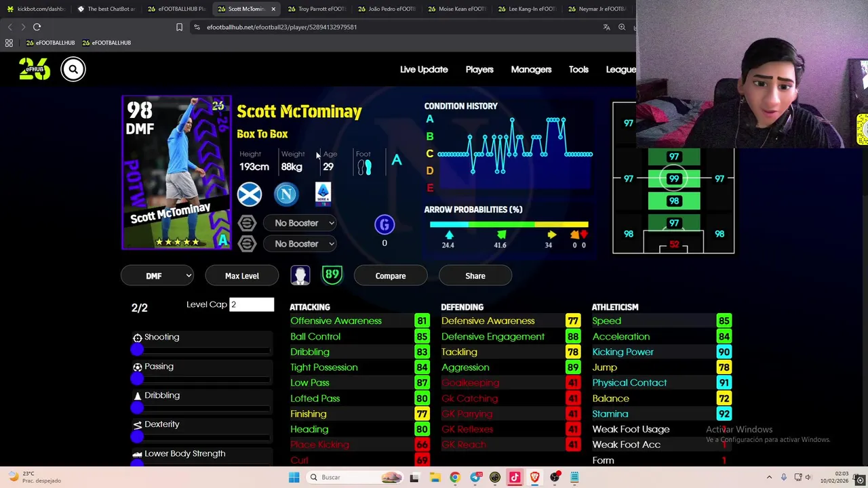868x488 pixels.
Task: Click the Share button
Action: tap(475, 276)
